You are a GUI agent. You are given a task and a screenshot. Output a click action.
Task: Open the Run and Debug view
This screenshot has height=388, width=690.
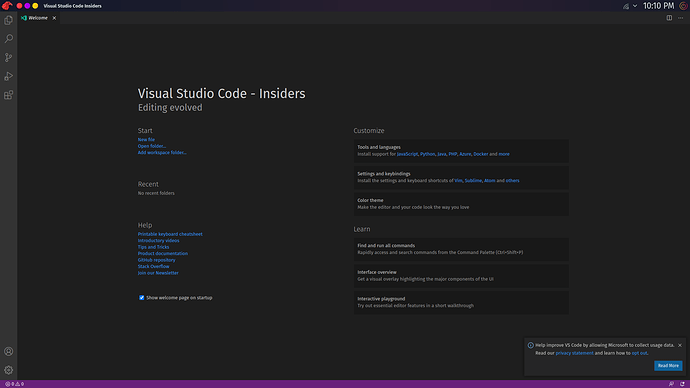[8, 76]
